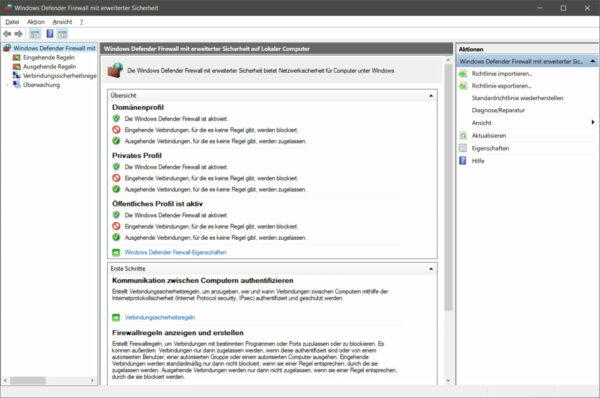
Task: Open Eingehende Regeln in the tree
Action: click(49, 57)
